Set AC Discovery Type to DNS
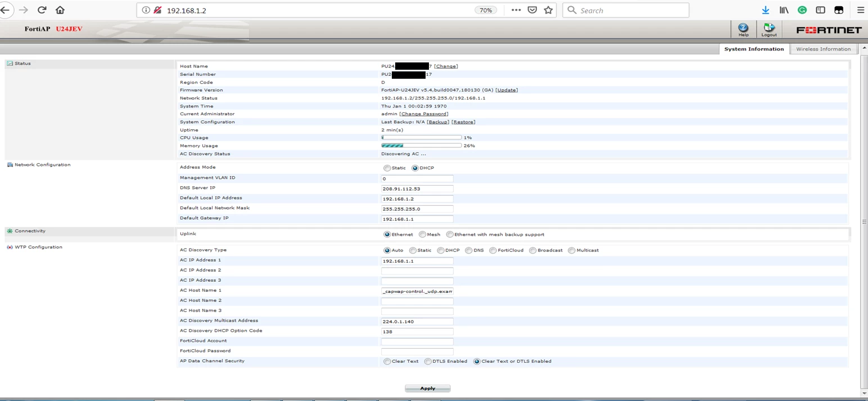 [x=468, y=250]
